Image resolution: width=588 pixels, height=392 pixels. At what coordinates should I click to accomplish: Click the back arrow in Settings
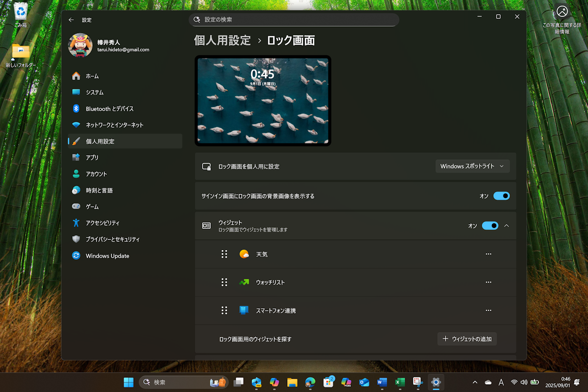71,20
